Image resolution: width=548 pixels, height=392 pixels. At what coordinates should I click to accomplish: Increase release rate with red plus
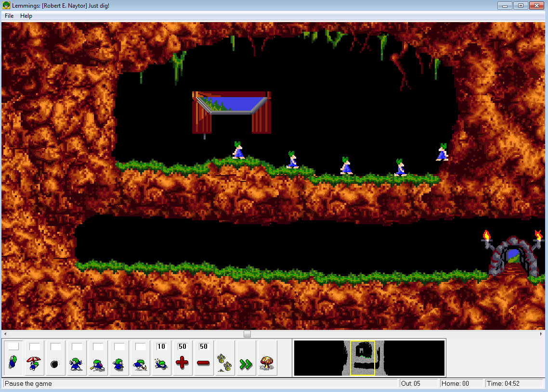tap(183, 358)
